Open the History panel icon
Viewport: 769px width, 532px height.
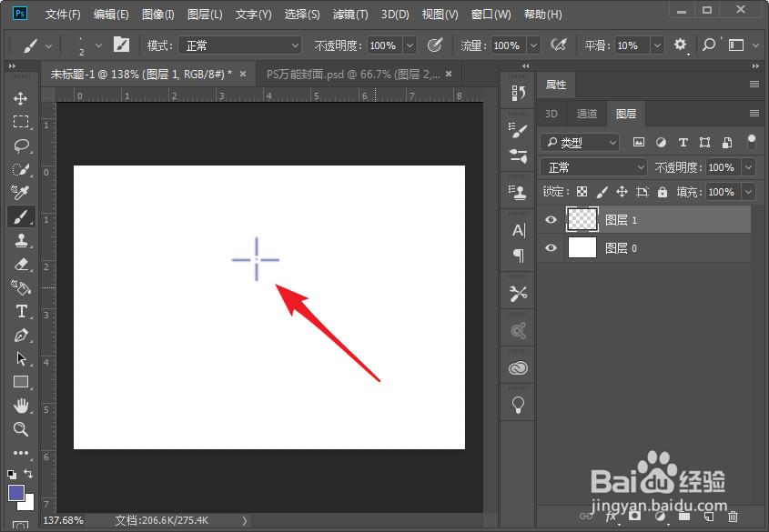tap(518, 93)
